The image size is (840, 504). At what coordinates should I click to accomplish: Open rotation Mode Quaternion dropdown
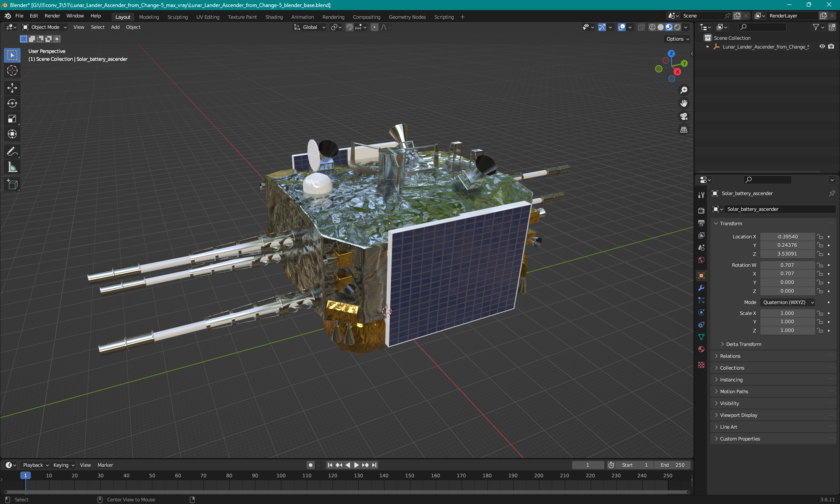point(788,302)
